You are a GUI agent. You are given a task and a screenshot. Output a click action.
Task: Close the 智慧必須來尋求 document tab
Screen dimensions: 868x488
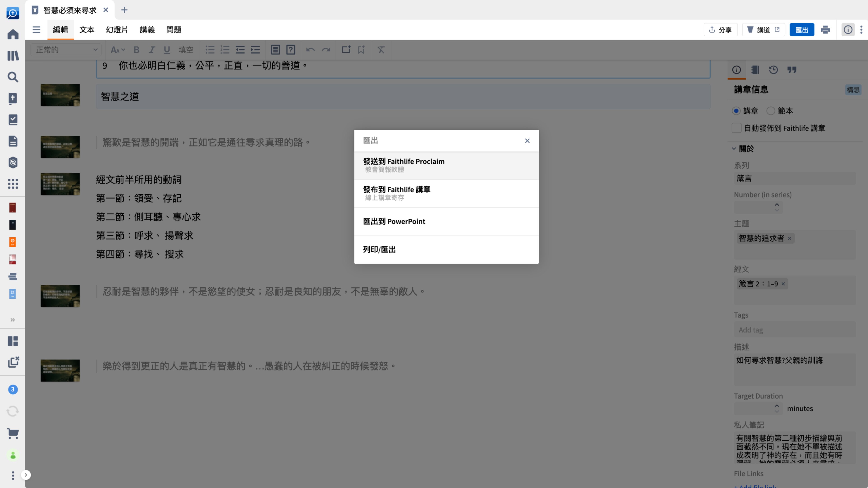[x=106, y=10]
